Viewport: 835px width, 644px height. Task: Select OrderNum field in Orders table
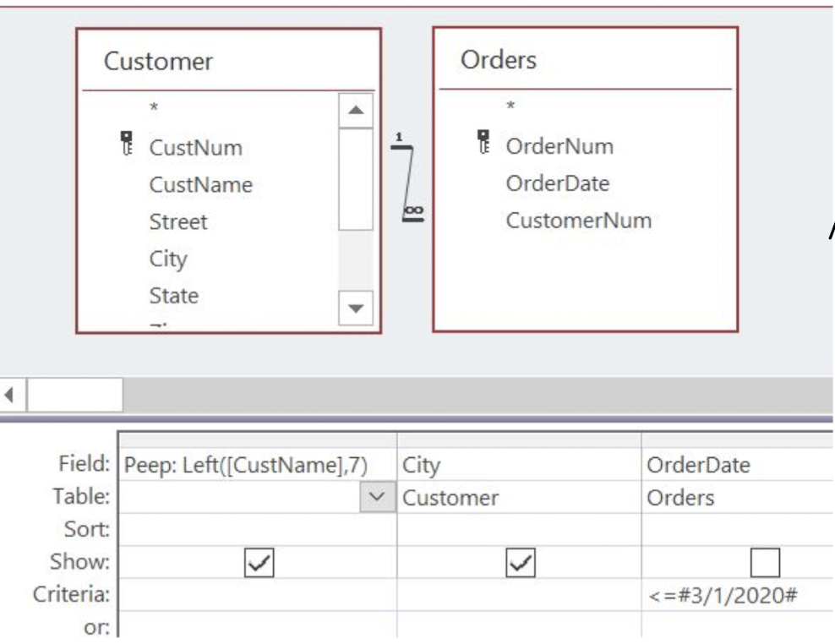(x=559, y=146)
